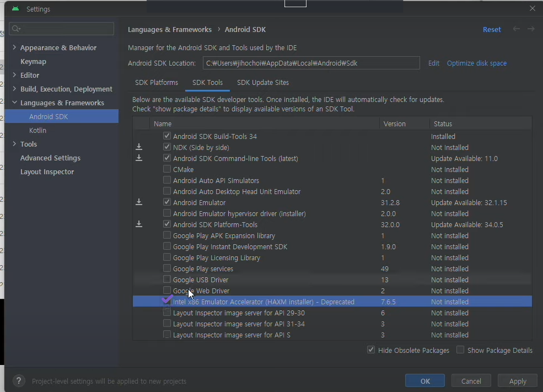
Task: Select Android SDK in sidebar
Action: click(x=49, y=116)
